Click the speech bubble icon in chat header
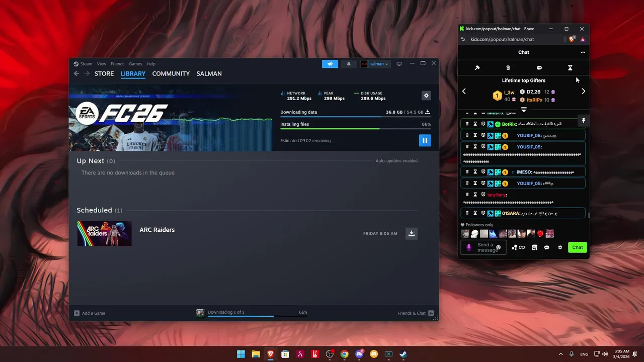The height and width of the screenshot is (362, 644). tap(539, 68)
